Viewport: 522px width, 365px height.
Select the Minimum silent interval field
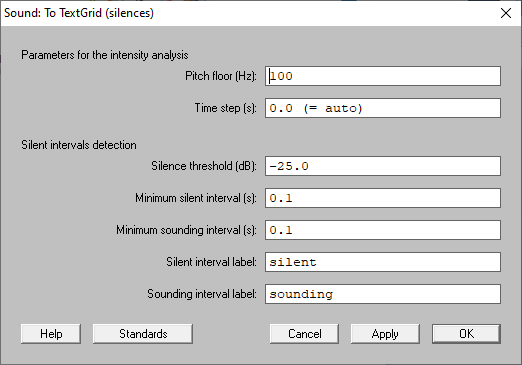tap(383, 198)
